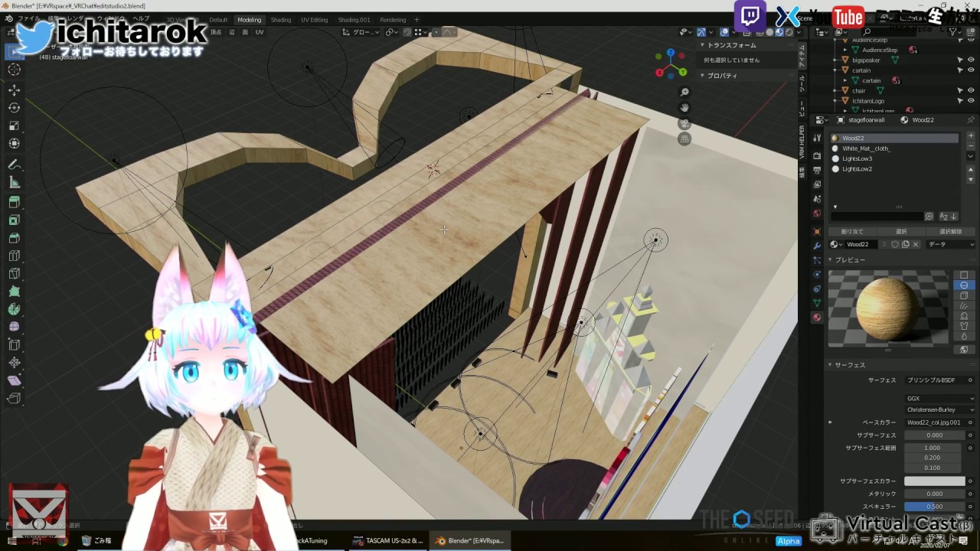The height and width of the screenshot is (551, 980).
Task: Open the グロー transform orientation dropdown
Action: (x=361, y=32)
